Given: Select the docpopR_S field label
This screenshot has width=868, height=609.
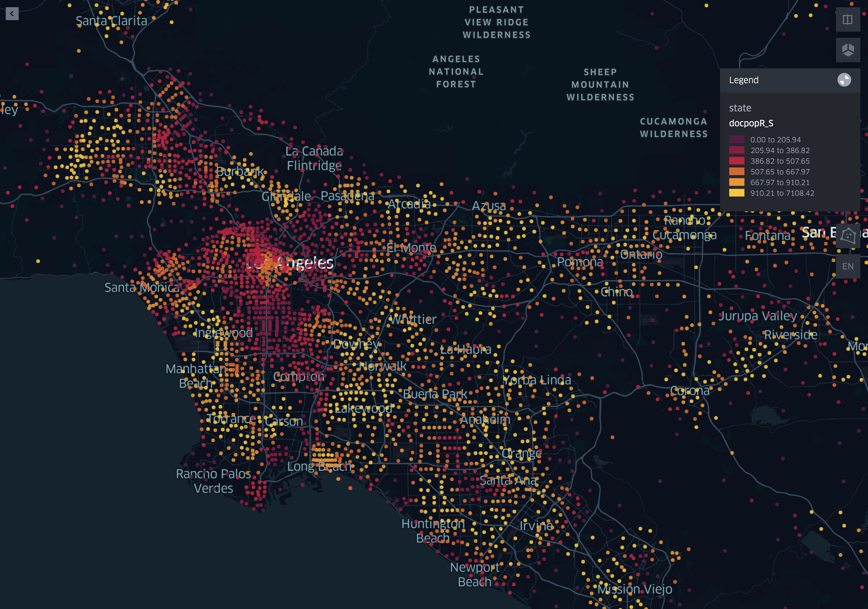Looking at the screenshot, I should pos(751,123).
